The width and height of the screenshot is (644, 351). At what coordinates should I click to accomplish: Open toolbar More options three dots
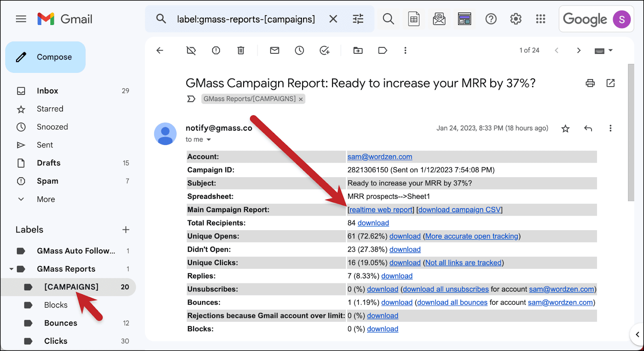(405, 50)
